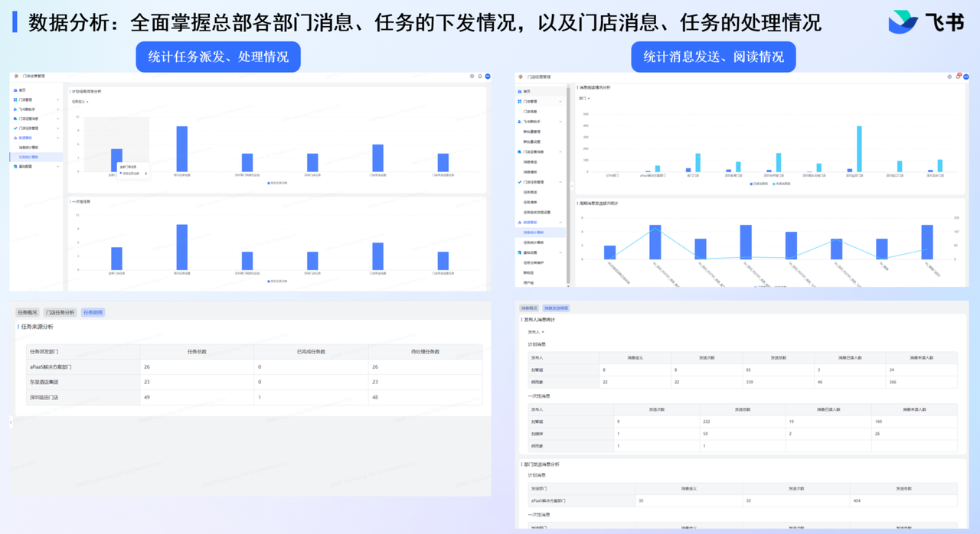Open the 部门 dropdown above message chart
This screenshot has height=534, width=980.
point(584,99)
